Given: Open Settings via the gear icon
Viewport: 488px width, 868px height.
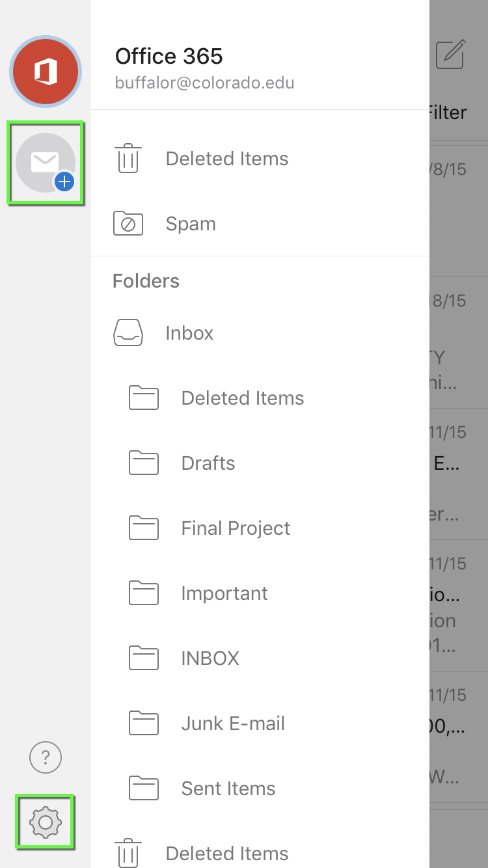Looking at the screenshot, I should (x=46, y=822).
